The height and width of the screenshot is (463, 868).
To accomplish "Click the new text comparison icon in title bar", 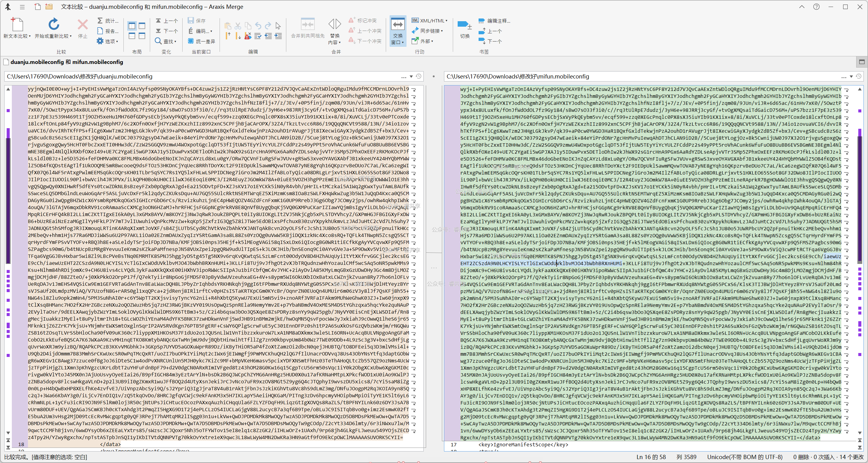I will click(x=38, y=7).
